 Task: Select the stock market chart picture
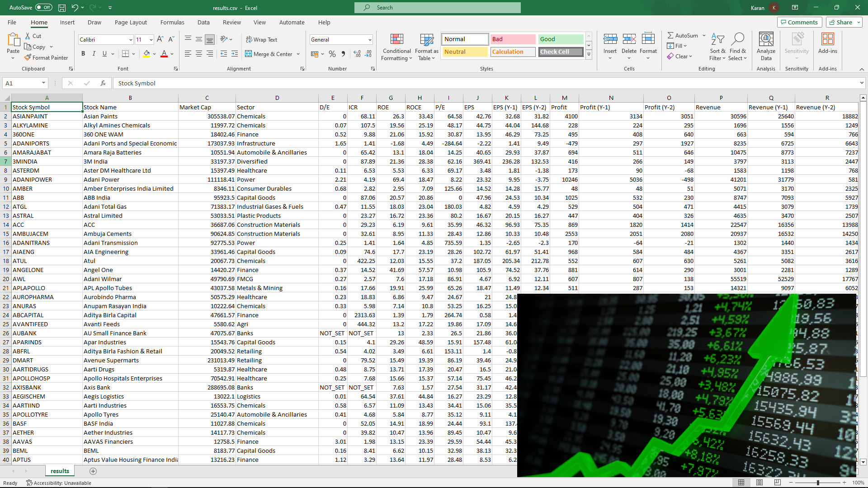pos(687,385)
